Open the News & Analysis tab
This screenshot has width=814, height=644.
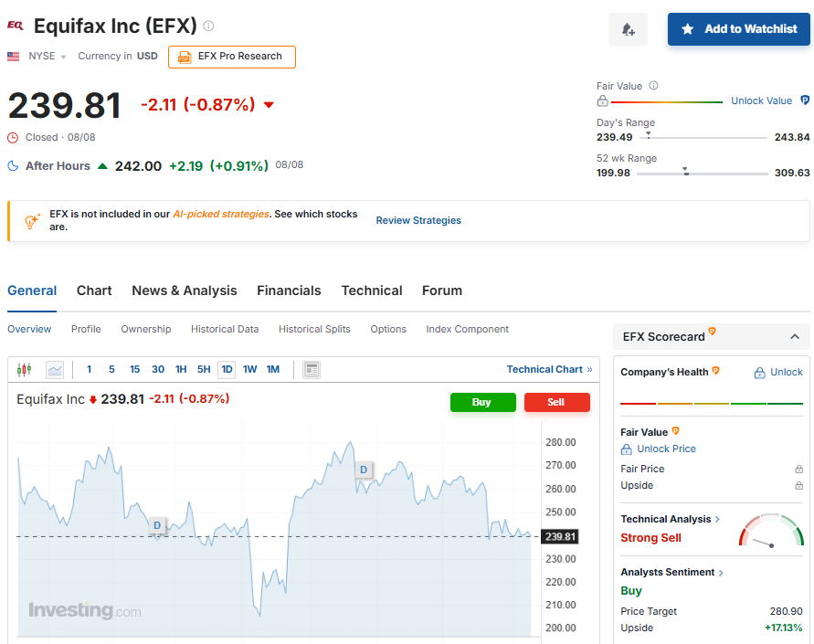pyautogui.click(x=185, y=290)
